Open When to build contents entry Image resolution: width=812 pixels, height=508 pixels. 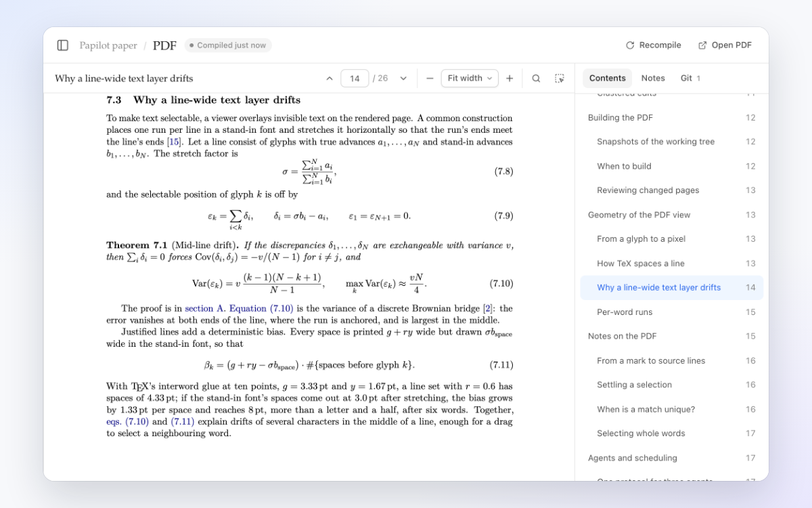(671, 166)
